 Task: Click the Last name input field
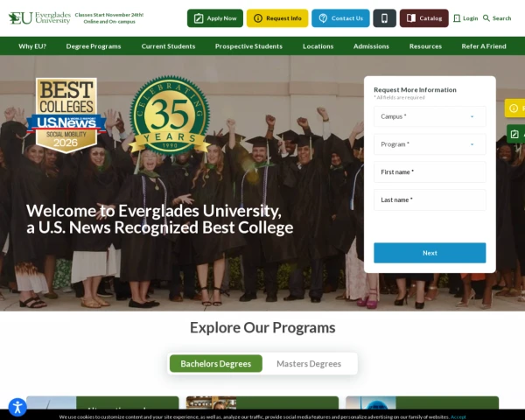pos(430,200)
